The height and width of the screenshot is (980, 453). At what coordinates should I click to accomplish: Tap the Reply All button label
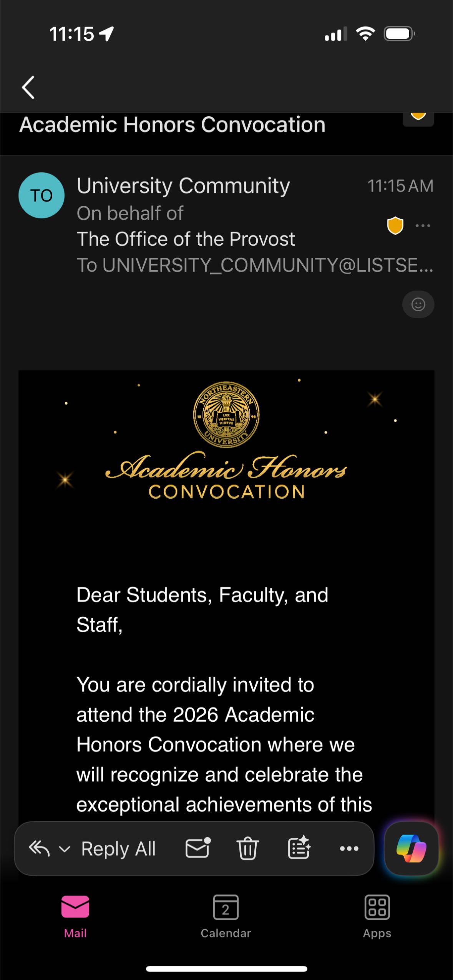[x=118, y=848]
